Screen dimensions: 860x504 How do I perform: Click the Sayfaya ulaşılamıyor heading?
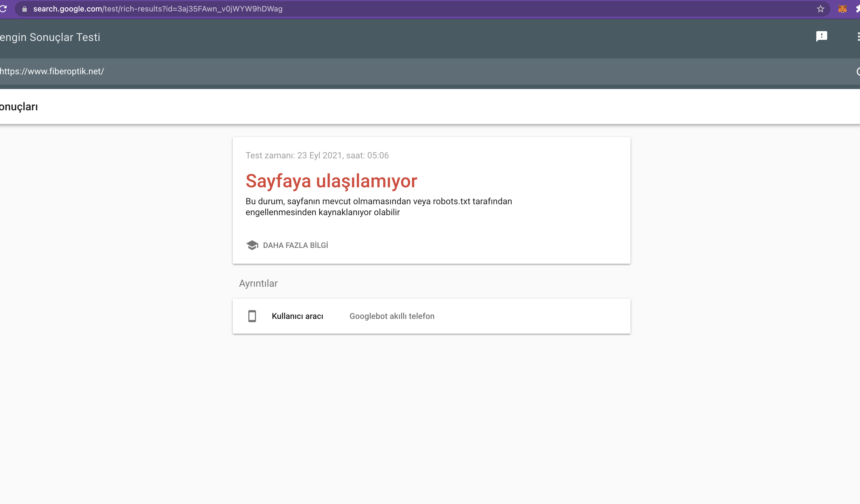pos(331,181)
